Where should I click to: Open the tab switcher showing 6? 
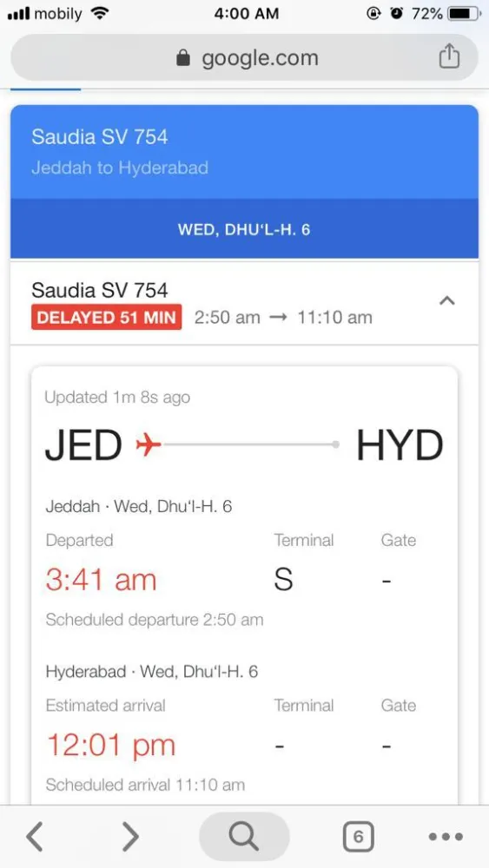coord(359,837)
